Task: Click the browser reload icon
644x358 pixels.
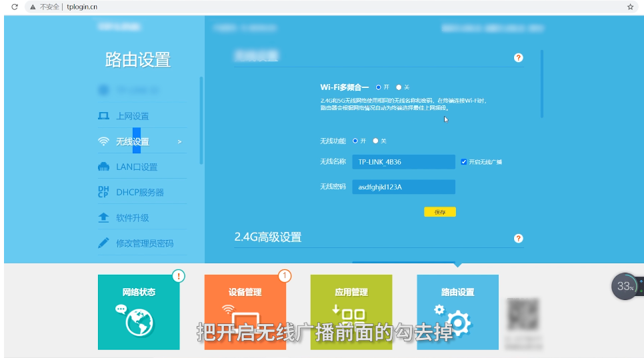Action: pyautogui.click(x=14, y=7)
